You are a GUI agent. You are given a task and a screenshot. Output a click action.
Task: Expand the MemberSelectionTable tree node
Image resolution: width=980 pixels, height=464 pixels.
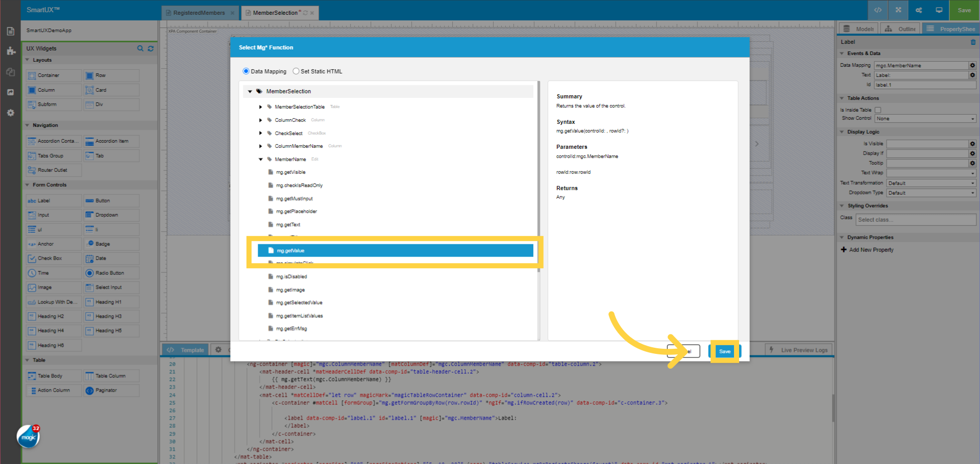260,107
